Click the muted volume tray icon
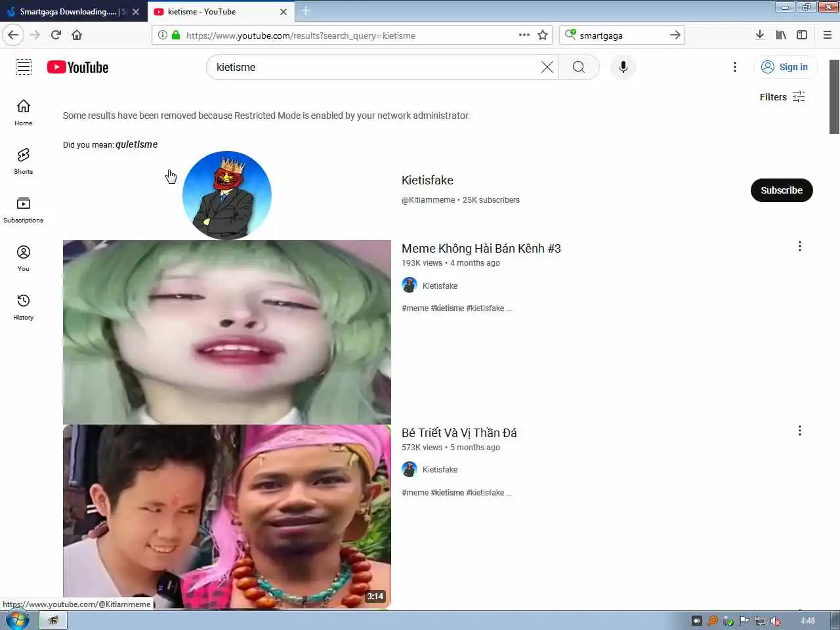840x630 pixels. tap(776, 621)
